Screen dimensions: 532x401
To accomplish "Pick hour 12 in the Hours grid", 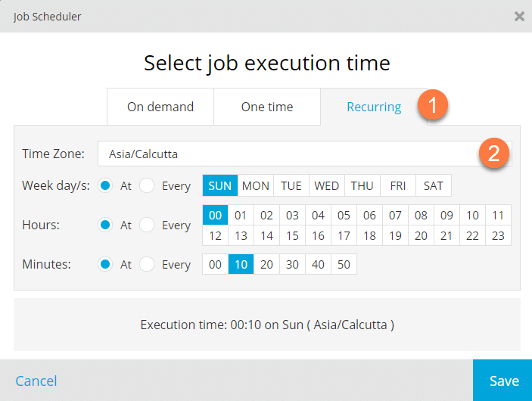I will [x=215, y=235].
